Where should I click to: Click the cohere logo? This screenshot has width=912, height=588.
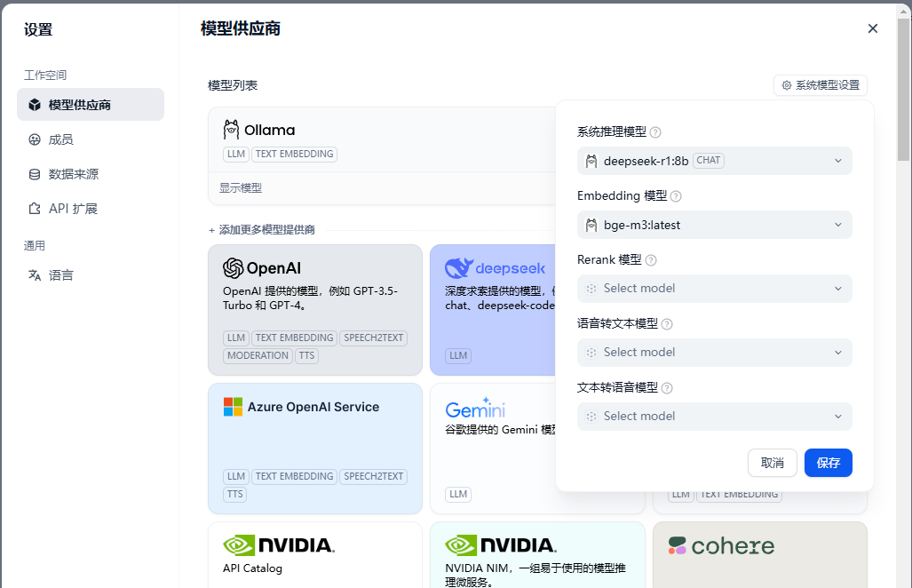pos(721,545)
